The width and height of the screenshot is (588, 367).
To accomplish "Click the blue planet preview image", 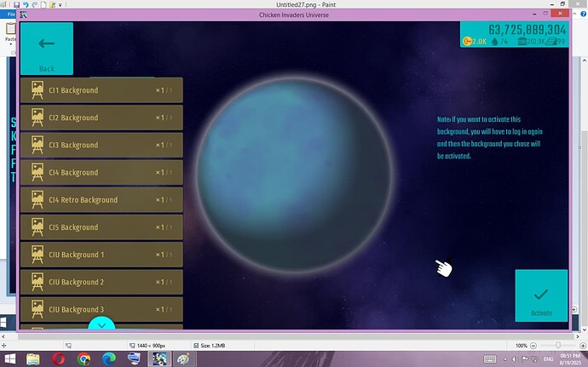I will click(x=293, y=174).
